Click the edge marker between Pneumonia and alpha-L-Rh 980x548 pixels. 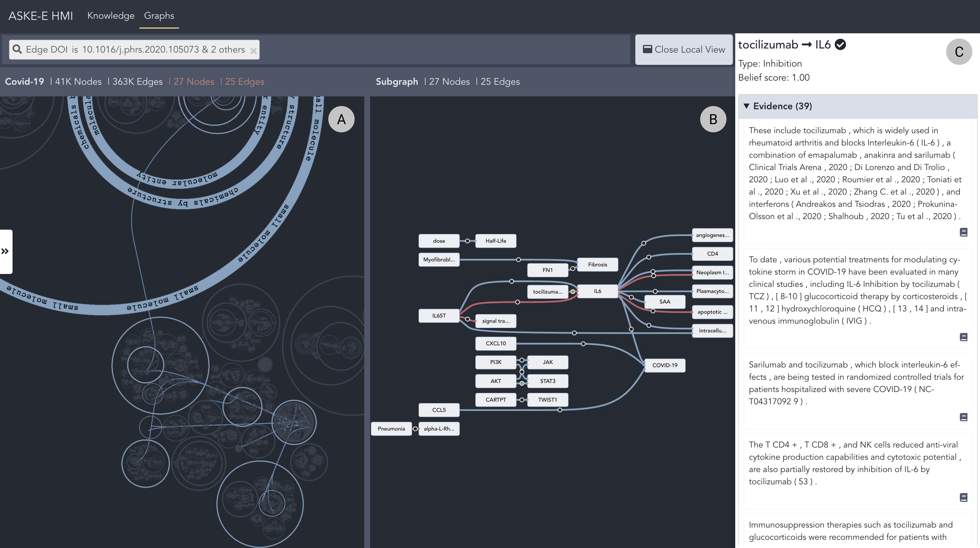pos(415,429)
